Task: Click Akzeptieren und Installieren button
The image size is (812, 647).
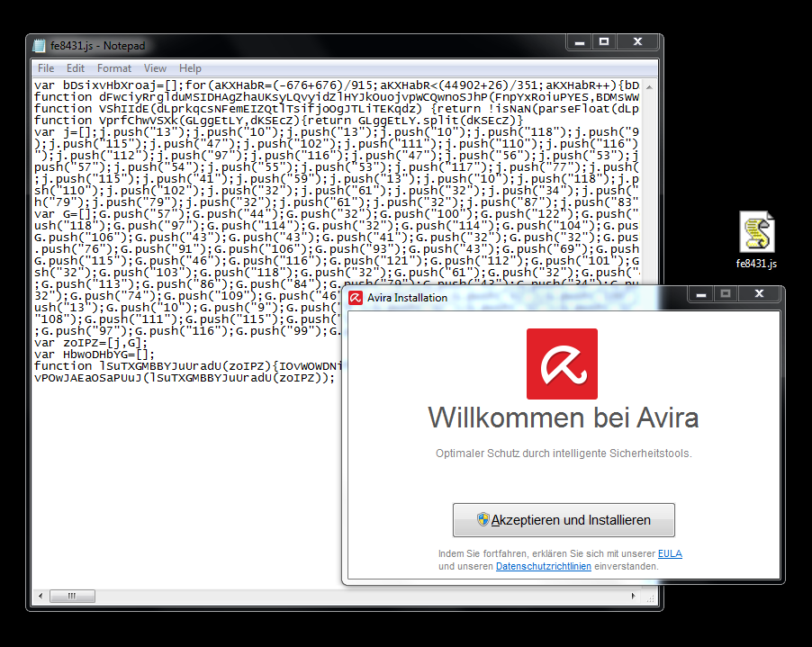Action: click(x=564, y=520)
